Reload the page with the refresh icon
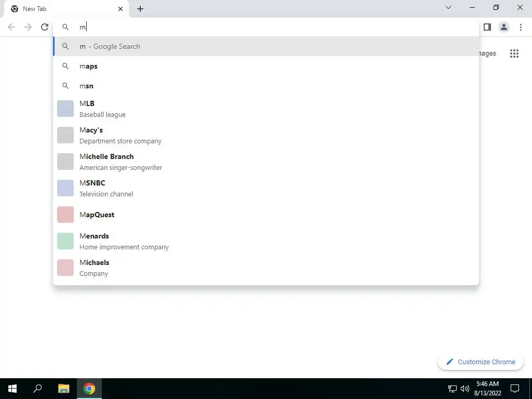The image size is (532, 399). (45, 27)
